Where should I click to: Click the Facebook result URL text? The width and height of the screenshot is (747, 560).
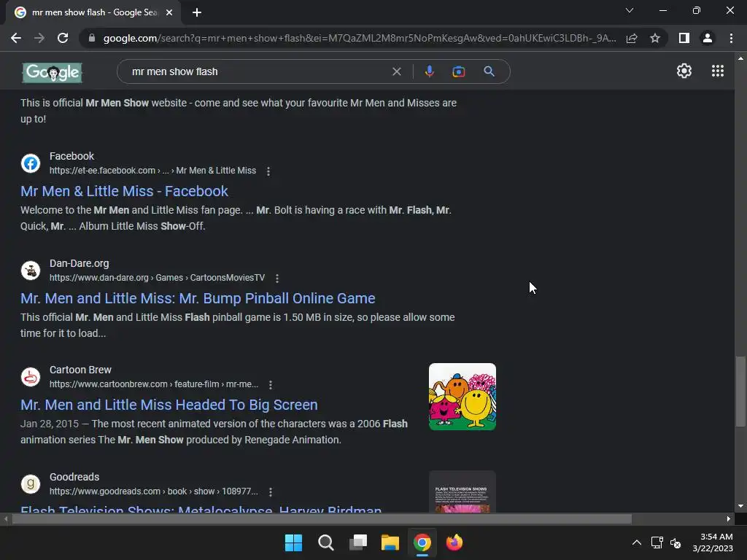pyautogui.click(x=152, y=171)
